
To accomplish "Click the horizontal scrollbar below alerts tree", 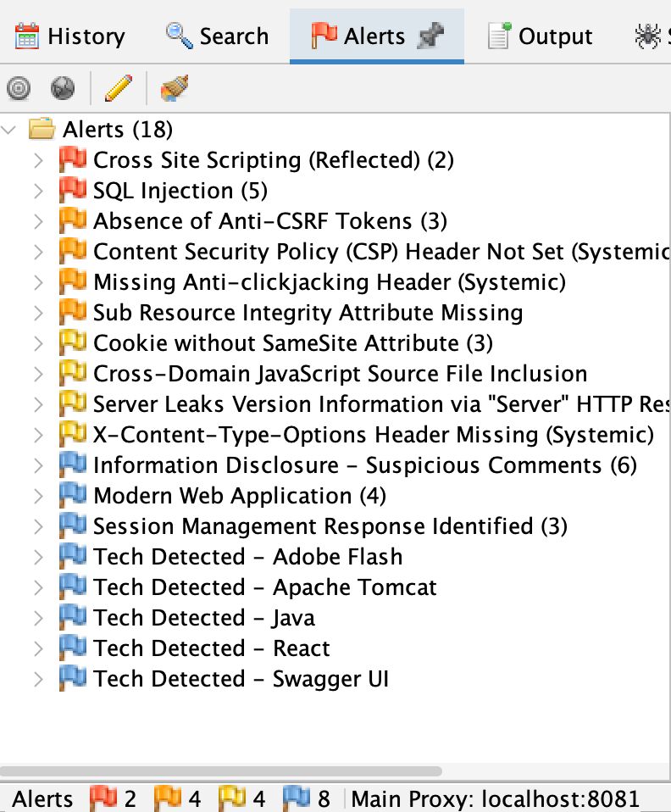I will pos(221,771).
